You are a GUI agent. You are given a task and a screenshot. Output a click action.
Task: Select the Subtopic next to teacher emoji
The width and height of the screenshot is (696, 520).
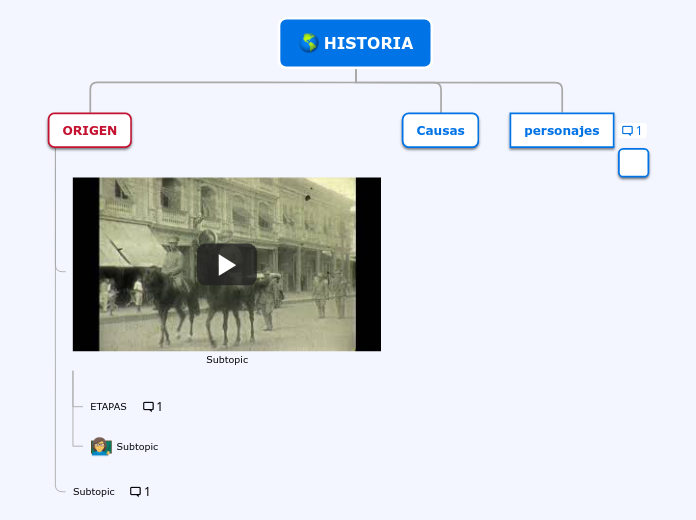pyautogui.click(x=137, y=447)
